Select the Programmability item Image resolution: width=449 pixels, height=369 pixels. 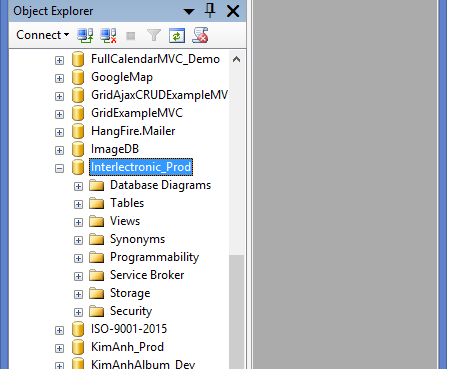(x=154, y=257)
